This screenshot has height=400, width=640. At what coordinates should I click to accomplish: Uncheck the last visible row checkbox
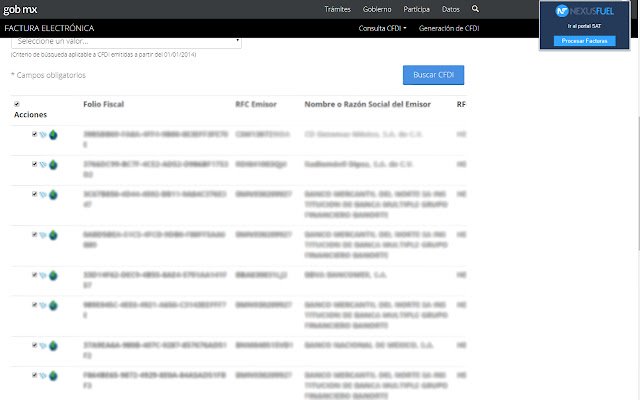click(35, 375)
